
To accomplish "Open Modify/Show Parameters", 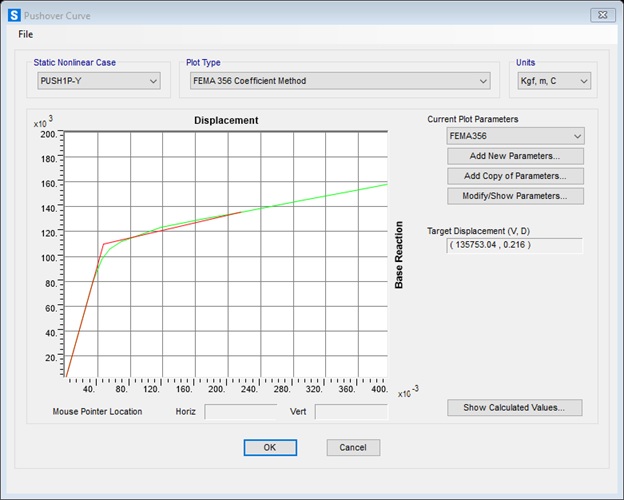I will 515,196.
